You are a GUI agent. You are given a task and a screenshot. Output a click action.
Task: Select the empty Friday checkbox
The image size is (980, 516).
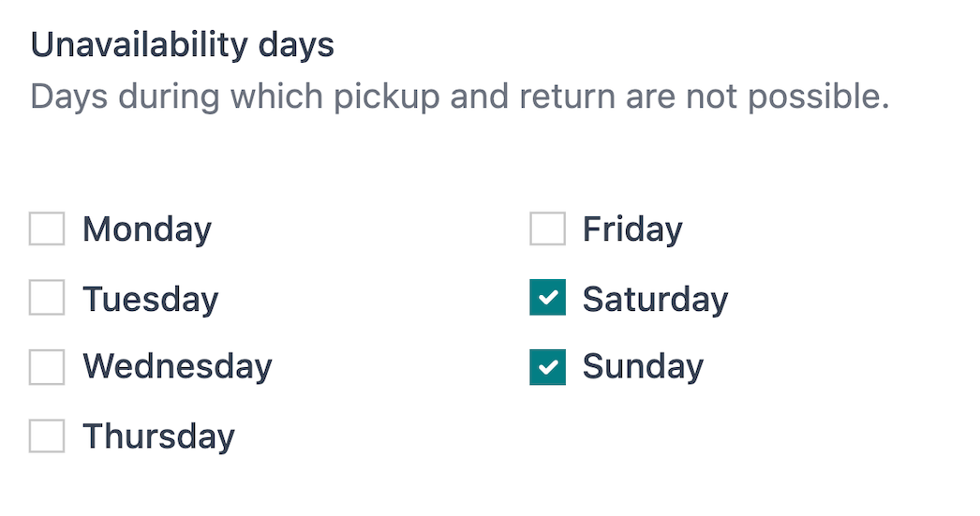pyautogui.click(x=547, y=229)
